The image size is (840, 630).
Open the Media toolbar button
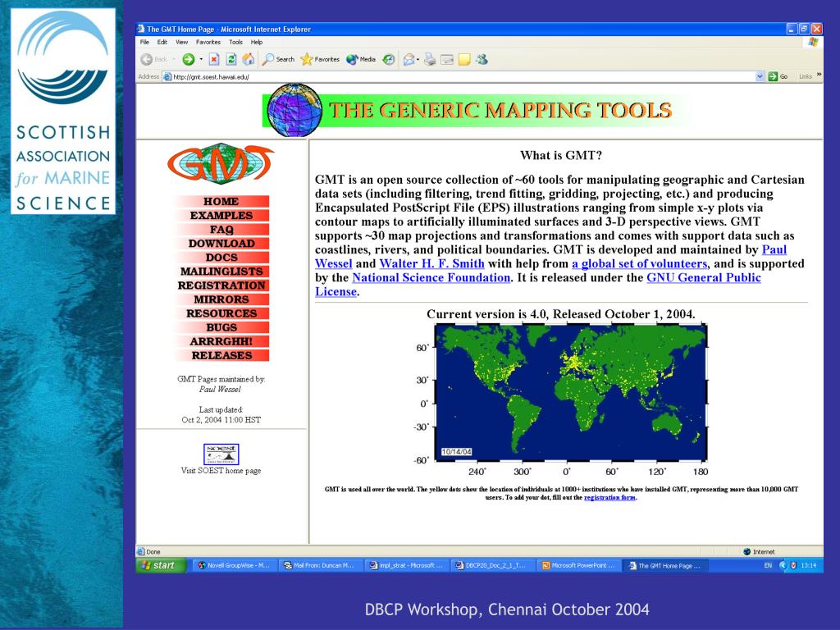tap(361, 59)
